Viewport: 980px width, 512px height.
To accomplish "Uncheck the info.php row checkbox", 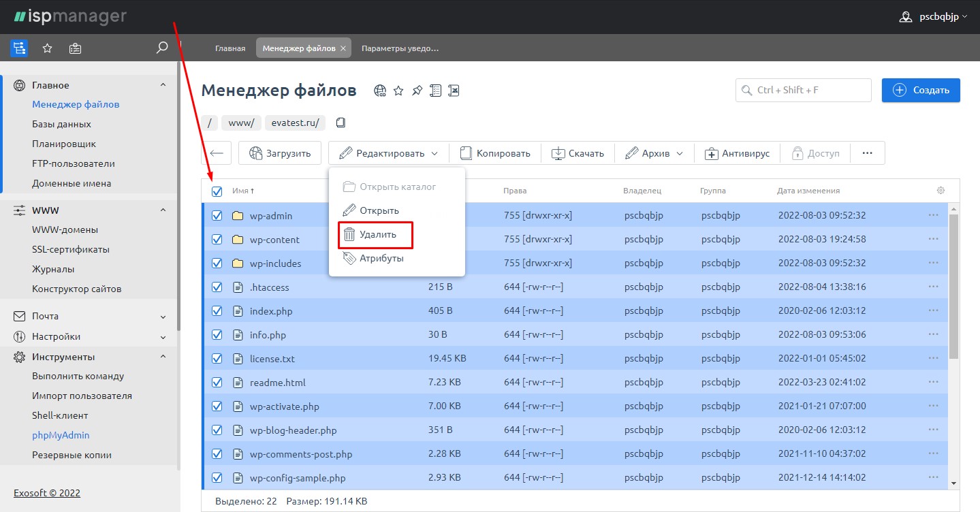I will (217, 335).
